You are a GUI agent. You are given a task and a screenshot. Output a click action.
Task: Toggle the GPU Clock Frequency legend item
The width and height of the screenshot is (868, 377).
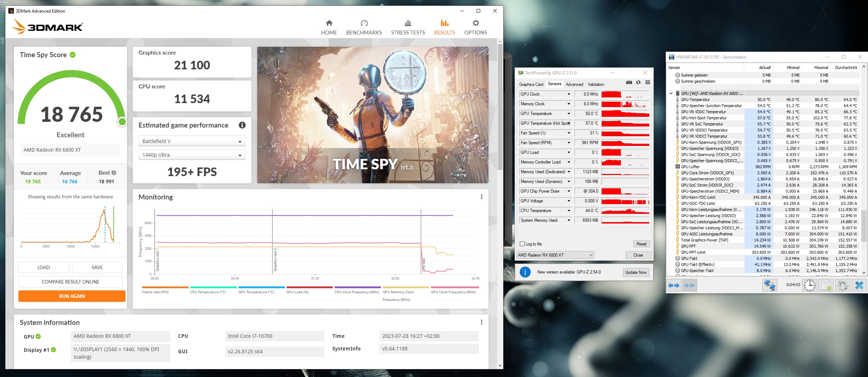tap(455, 290)
